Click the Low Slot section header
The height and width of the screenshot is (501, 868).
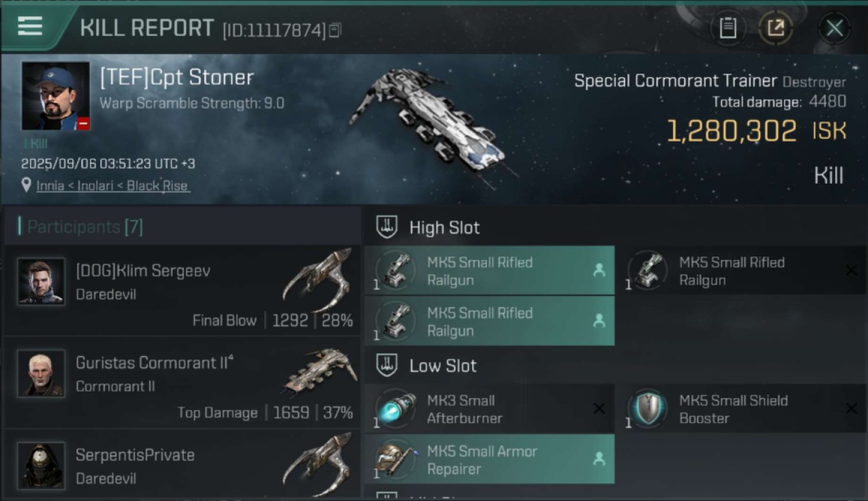tap(443, 365)
